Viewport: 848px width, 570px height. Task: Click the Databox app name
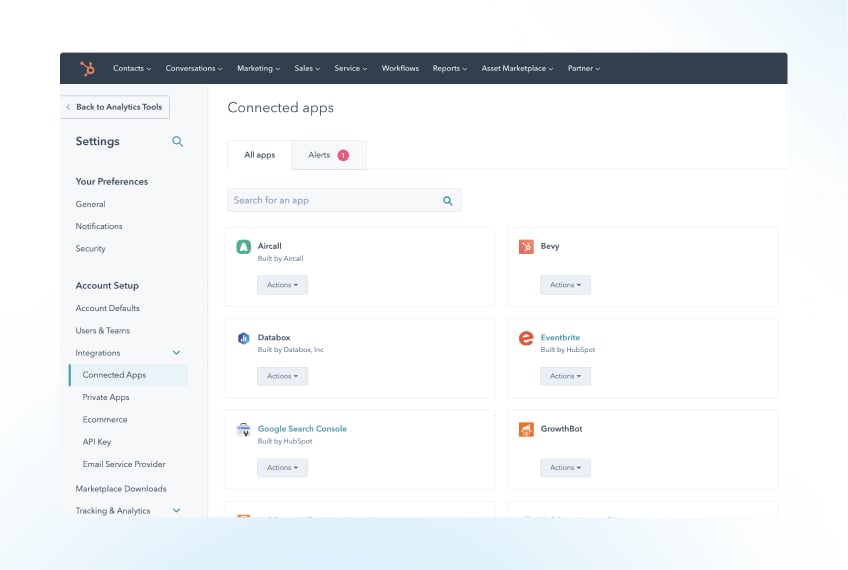[274, 337]
